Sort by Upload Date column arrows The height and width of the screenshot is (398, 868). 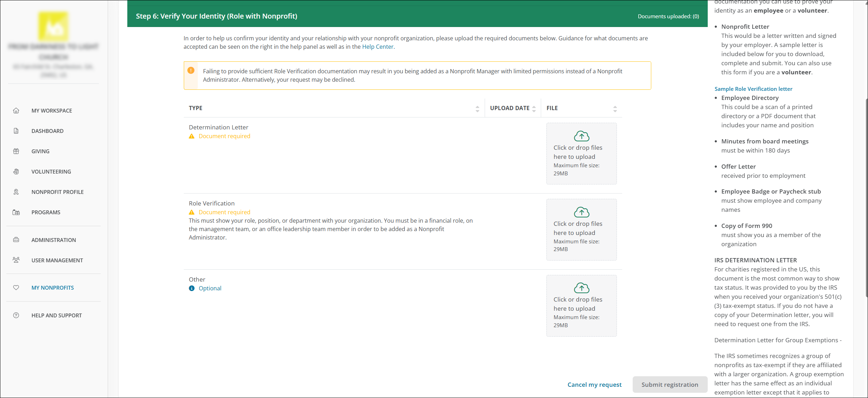534,109
